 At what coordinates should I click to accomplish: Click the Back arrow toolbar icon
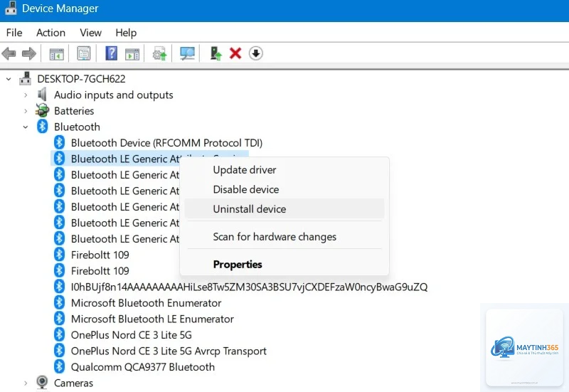9,54
